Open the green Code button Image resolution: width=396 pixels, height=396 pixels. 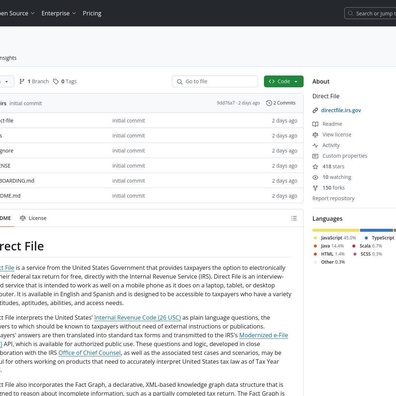pyautogui.click(x=284, y=81)
